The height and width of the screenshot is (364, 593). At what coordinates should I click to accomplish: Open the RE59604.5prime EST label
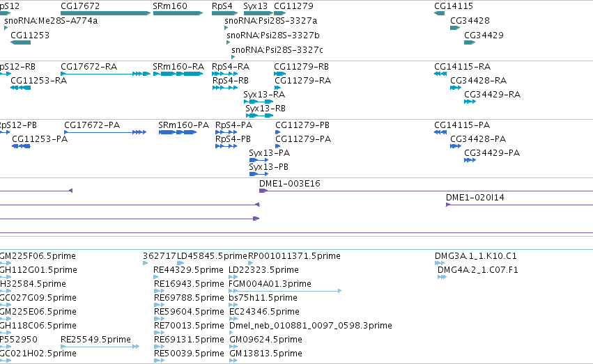189,312
